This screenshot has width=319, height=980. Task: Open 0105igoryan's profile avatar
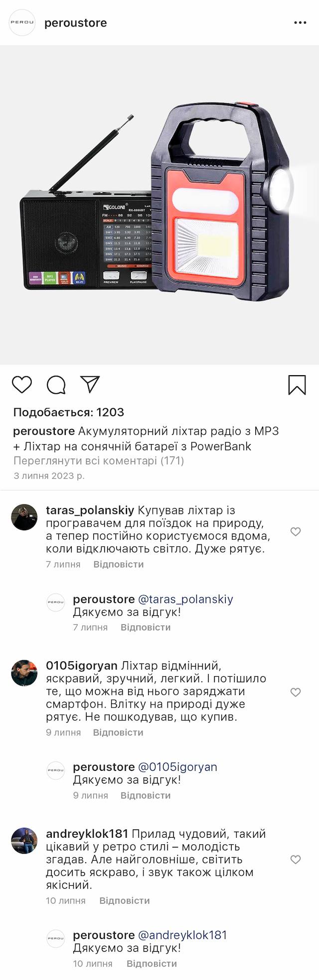[24, 673]
